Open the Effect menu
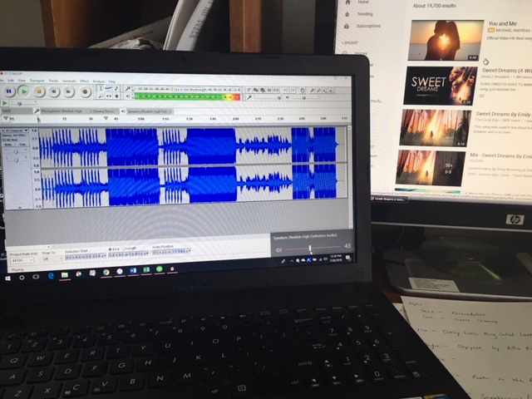This screenshot has width=532, height=399. [84, 81]
